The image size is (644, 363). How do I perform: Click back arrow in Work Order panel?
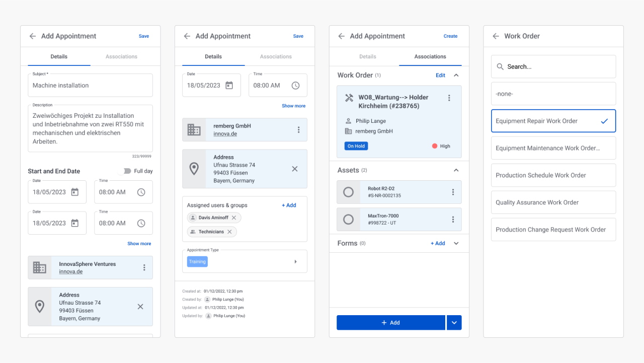click(x=496, y=36)
